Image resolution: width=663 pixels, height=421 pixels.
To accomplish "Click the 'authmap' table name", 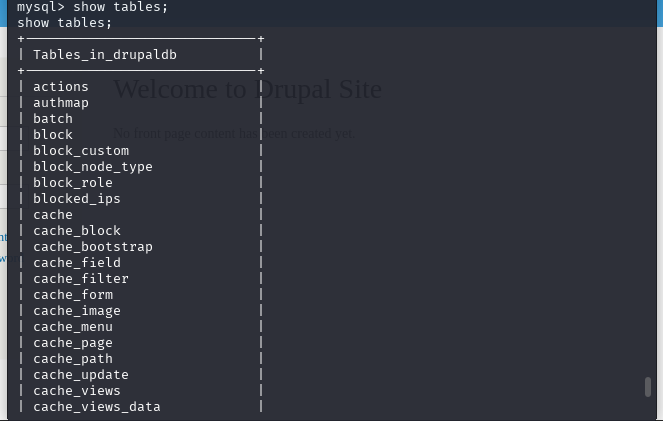I will [x=61, y=103].
